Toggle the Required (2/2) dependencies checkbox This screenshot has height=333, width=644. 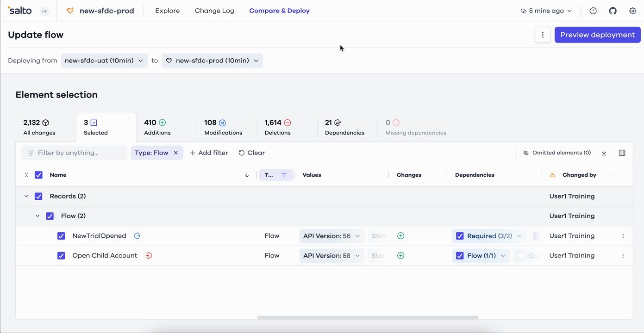click(460, 236)
